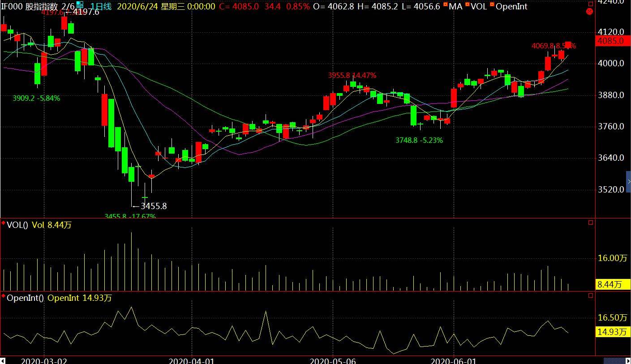The width and height of the screenshot is (631, 364).
Task: Click the 4085.0 current price tag
Action: click(613, 41)
